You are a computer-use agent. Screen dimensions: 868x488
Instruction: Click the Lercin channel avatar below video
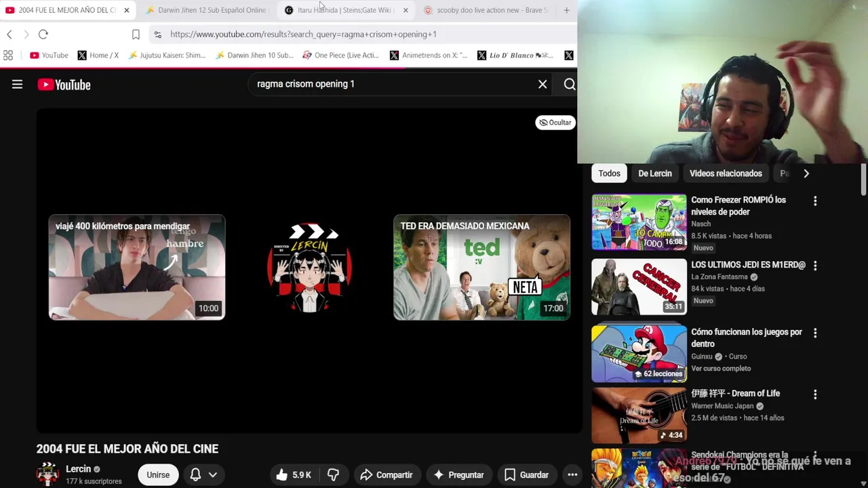click(x=47, y=474)
